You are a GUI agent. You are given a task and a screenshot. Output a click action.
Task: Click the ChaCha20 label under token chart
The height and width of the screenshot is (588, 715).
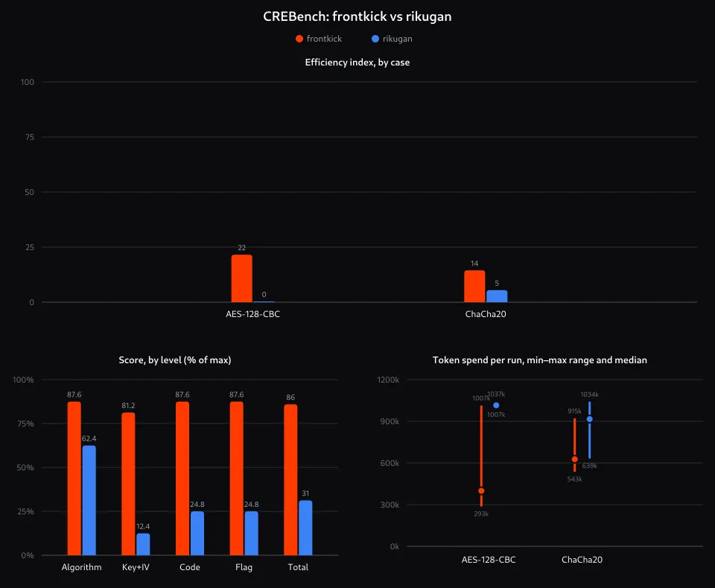(582, 560)
